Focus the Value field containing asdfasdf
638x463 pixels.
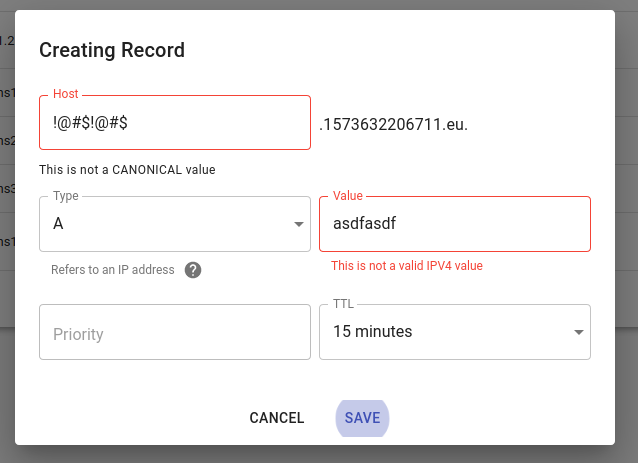455,224
